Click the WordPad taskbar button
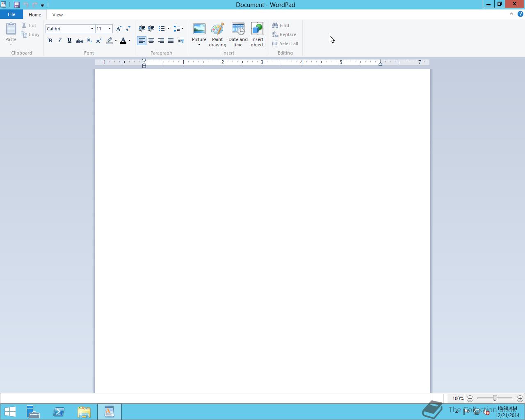Screen dimensions: 525x420 [110, 412]
